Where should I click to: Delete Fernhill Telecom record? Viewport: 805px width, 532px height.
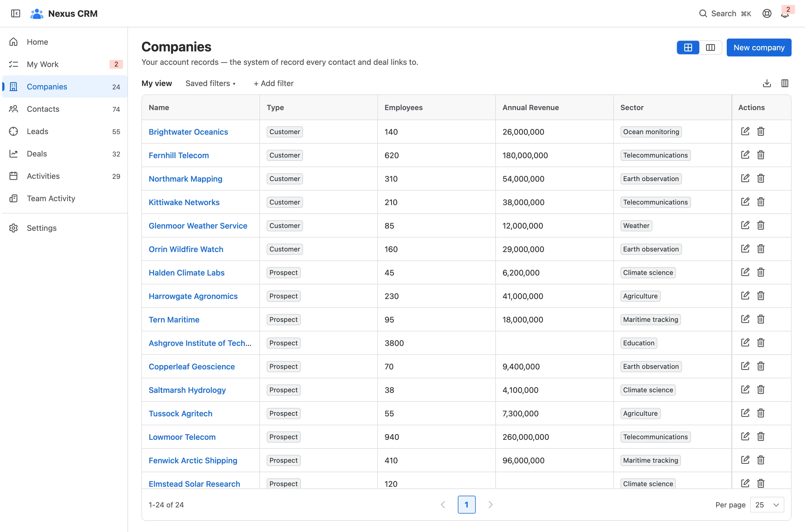[x=761, y=155]
